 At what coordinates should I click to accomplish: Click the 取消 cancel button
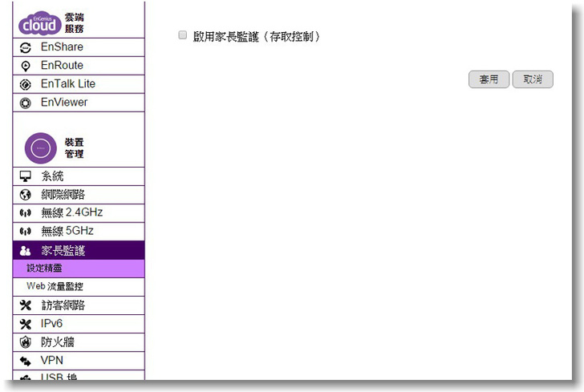pos(533,79)
